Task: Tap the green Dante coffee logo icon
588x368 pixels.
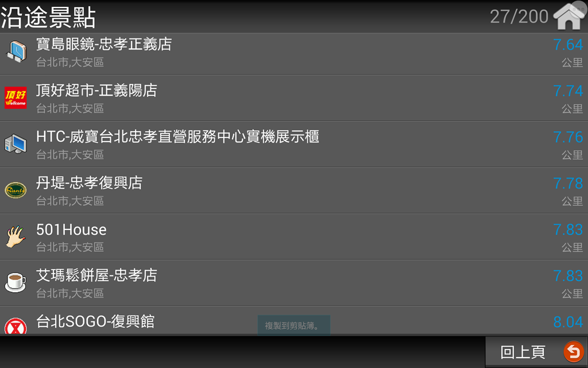Action: (x=16, y=190)
